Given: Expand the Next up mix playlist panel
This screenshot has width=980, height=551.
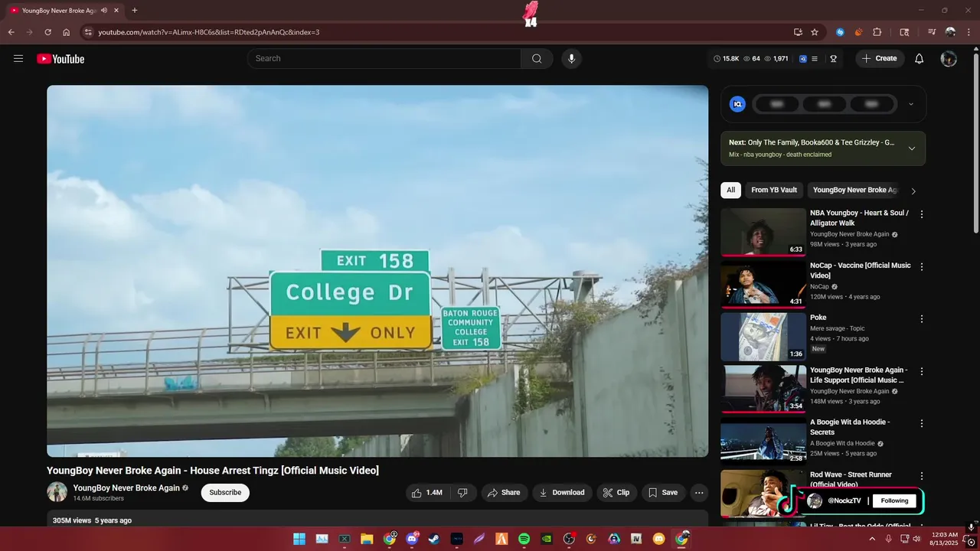Looking at the screenshot, I should pyautogui.click(x=912, y=148).
